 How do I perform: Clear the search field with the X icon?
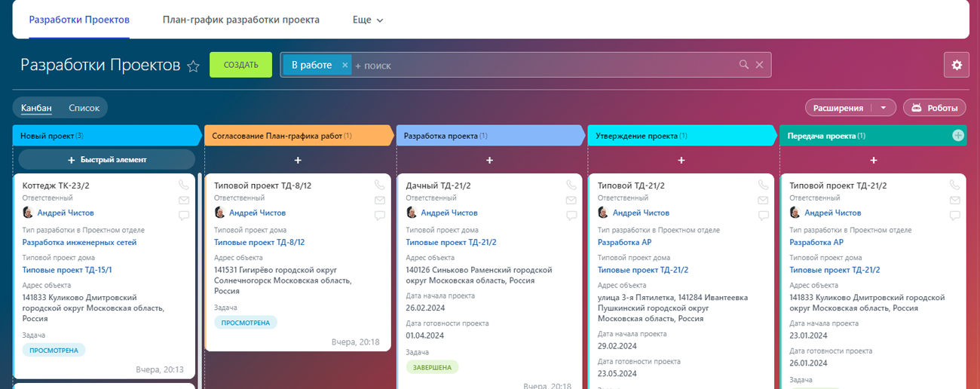759,65
